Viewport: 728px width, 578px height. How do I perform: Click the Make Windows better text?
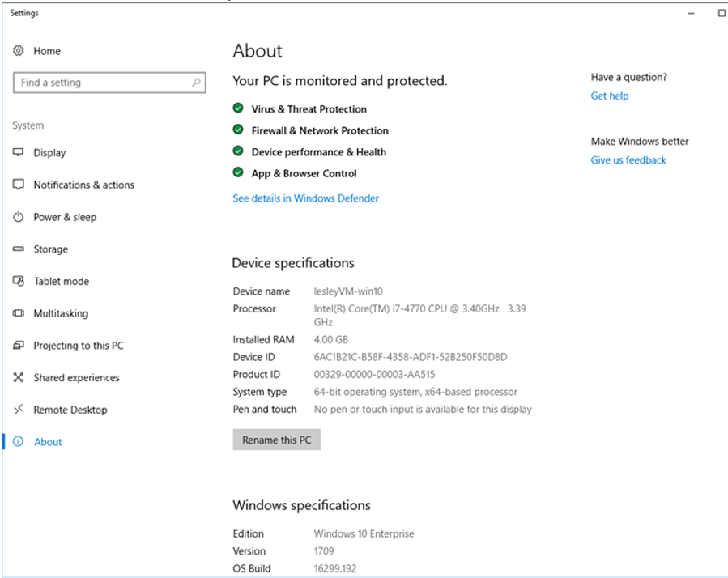tap(639, 141)
